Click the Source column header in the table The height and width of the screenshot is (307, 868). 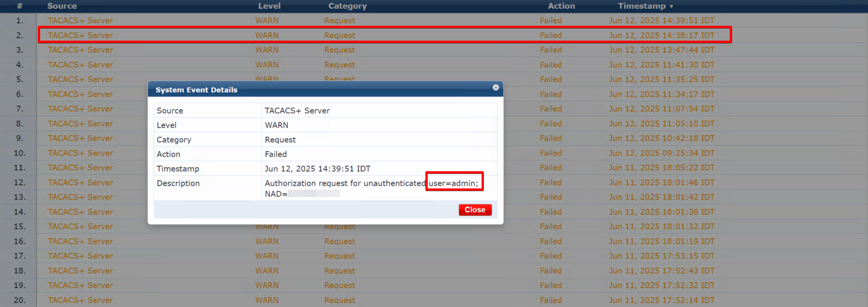pos(62,6)
